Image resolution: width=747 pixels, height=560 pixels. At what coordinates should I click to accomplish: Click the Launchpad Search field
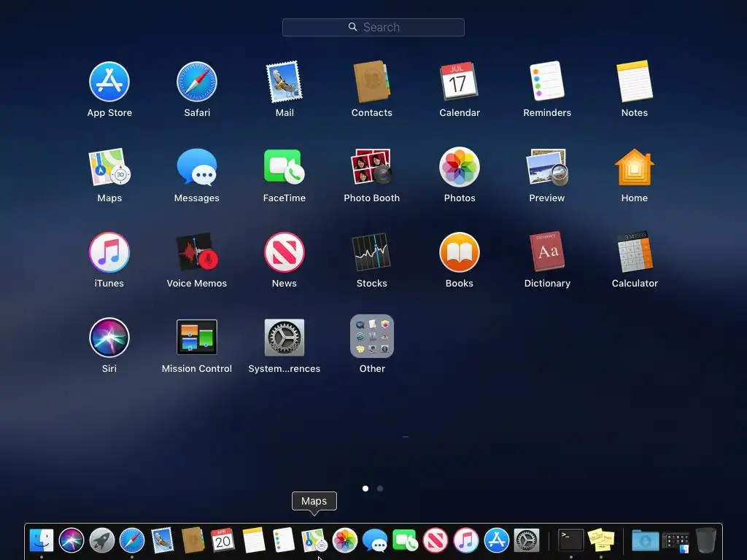pos(373,27)
